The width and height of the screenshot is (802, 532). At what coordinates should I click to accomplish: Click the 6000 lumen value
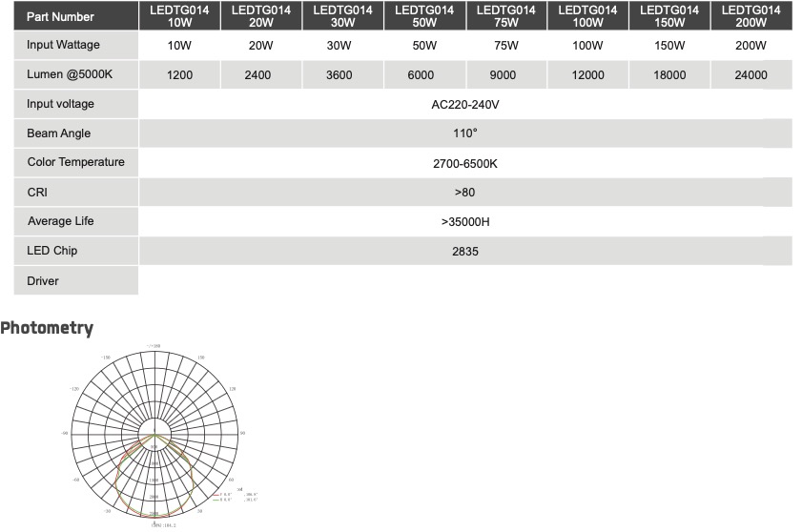[421, 75]
